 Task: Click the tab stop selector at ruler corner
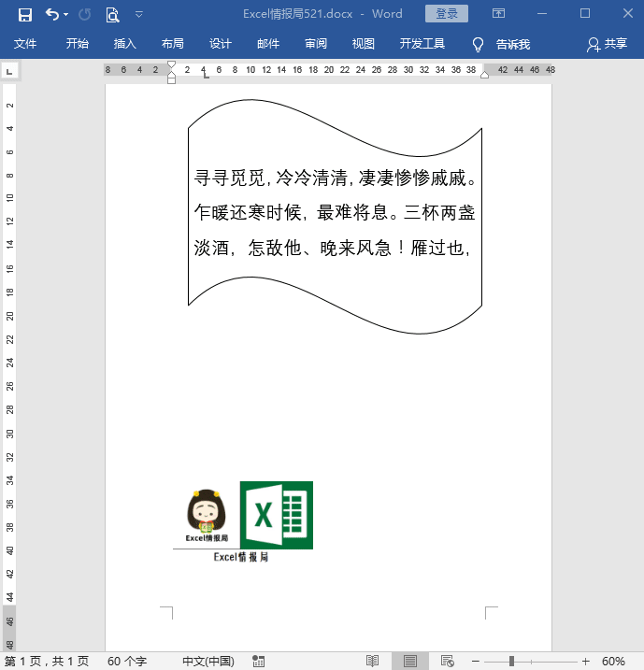point(9,71)
